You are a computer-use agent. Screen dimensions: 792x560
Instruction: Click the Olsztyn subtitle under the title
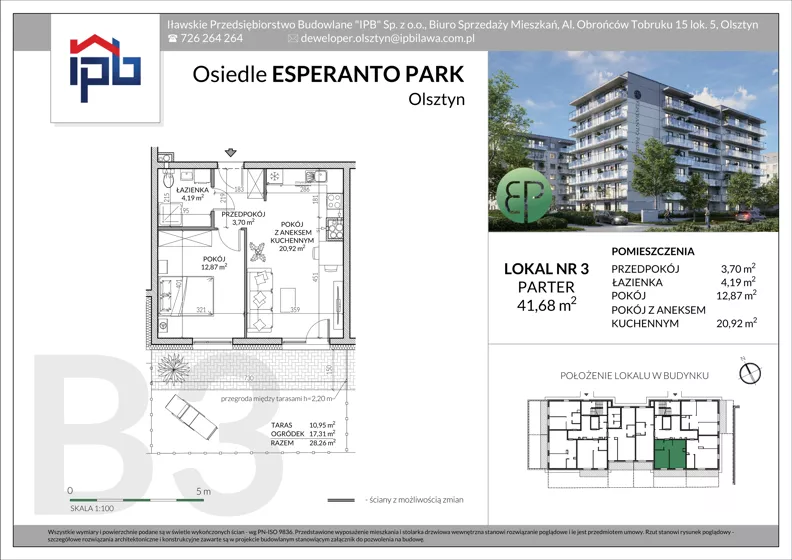[x=436, y=99]
